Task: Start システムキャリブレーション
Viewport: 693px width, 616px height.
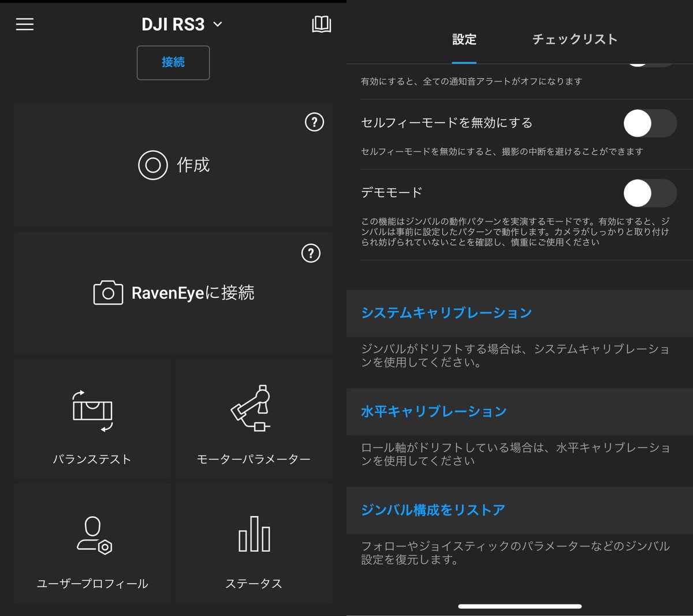Action: tap(520, 313)
